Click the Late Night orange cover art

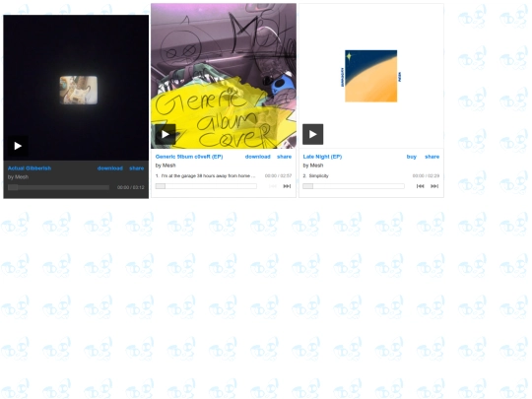click(371, 76)
